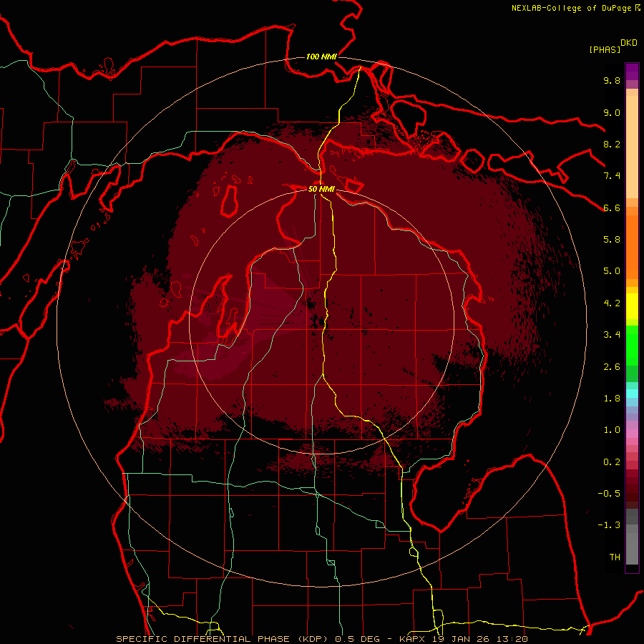The width and height of the screenshot is (644, 644).
Task: Click the DKD legend heading
Action: coord(629,43)
